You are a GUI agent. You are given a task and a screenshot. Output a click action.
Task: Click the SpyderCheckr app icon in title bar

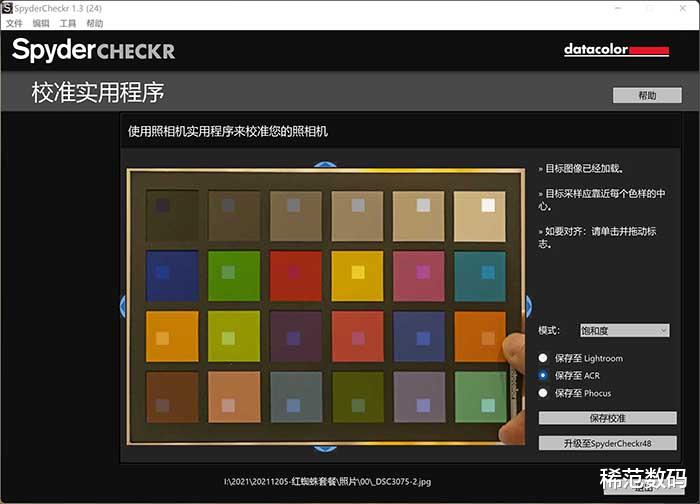(x=7, y=8)
